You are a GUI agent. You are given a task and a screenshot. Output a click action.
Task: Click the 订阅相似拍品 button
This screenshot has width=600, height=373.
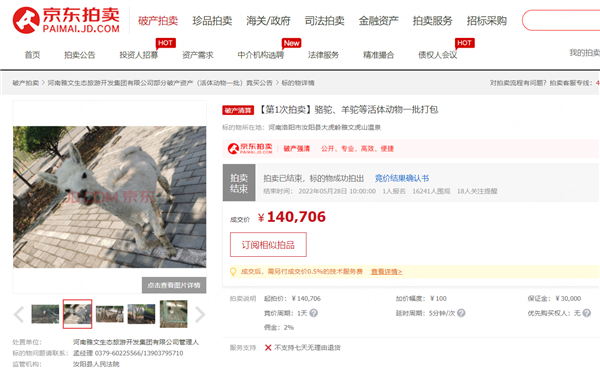pos(268,245)
